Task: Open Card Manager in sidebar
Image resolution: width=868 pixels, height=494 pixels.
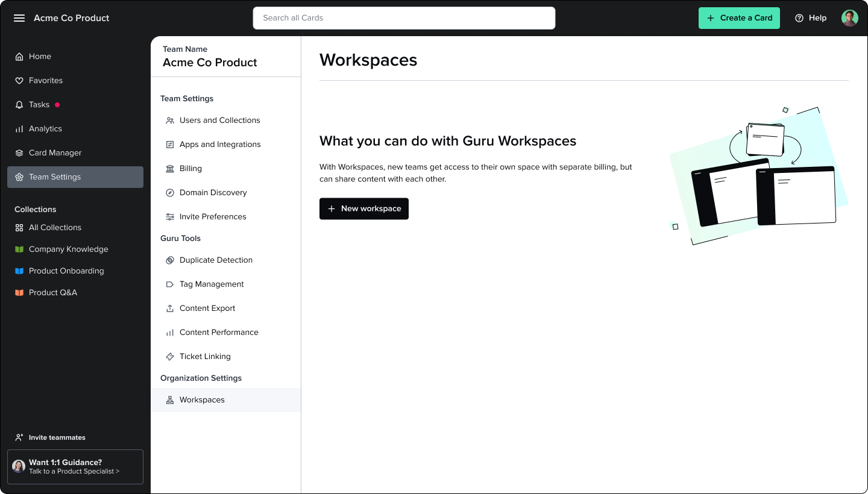Action: pos(75,153)
